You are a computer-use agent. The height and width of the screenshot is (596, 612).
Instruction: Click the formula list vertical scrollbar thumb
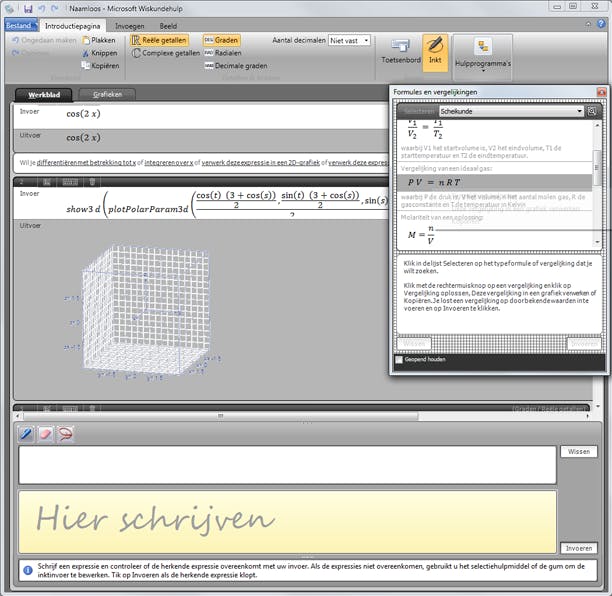[597, 168]
